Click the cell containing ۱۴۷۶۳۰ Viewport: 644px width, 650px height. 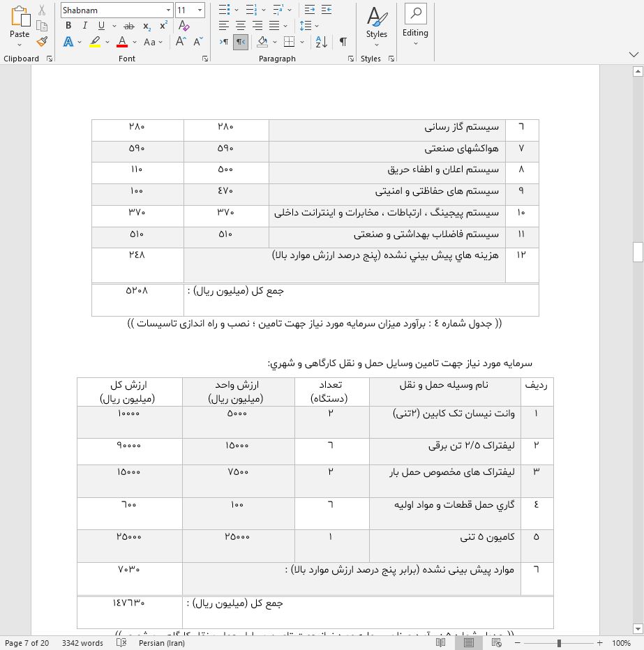(x=129, y=612)
